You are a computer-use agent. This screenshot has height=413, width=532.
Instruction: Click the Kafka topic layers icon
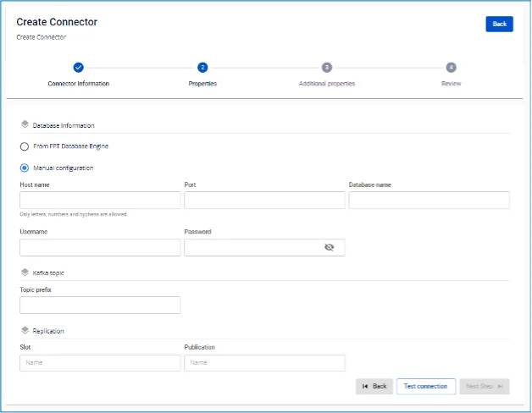(25, 272)
